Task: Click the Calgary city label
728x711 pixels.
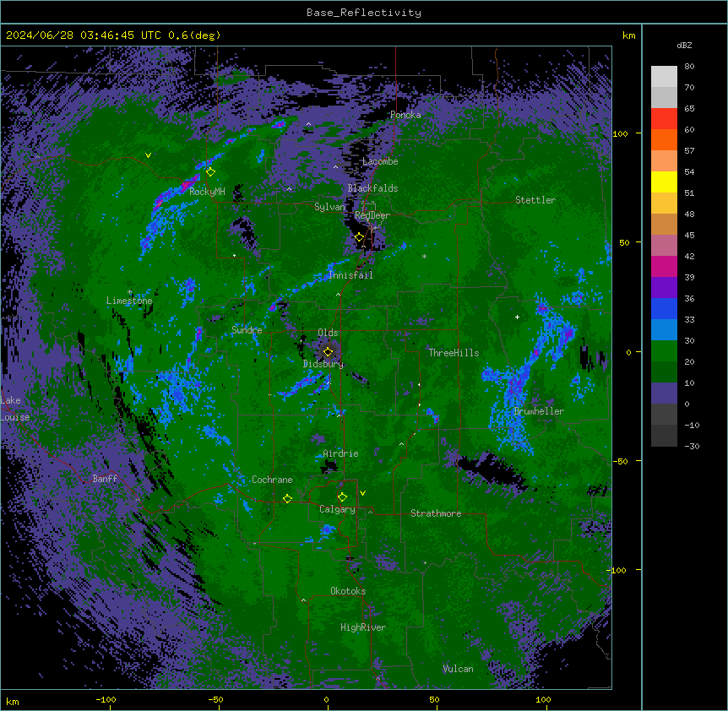Action: [337, 509]
